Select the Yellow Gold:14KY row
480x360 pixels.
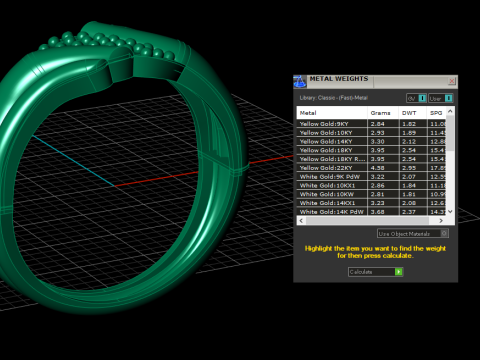(371, 141)
